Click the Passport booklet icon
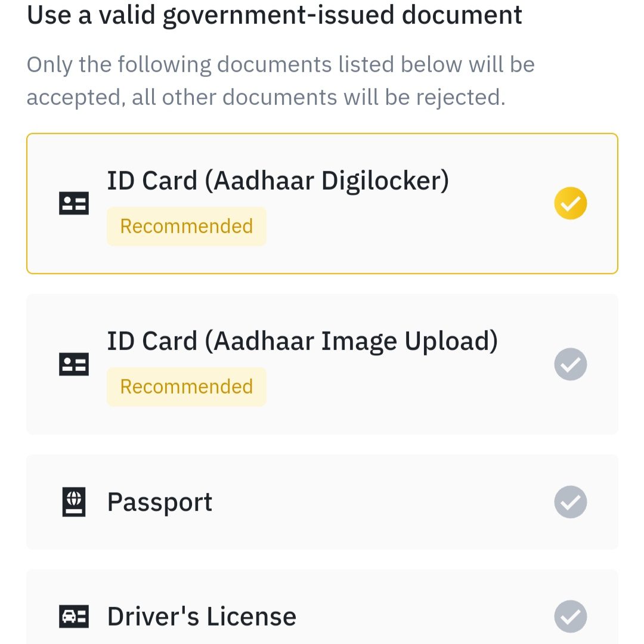Screen dimensions: 644x644 click(x=74, y=502)
